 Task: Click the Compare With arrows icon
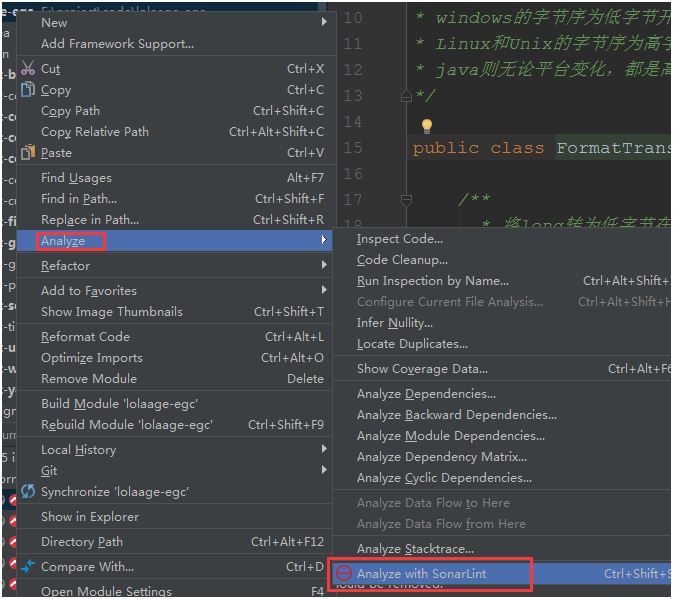click(28, 566)
